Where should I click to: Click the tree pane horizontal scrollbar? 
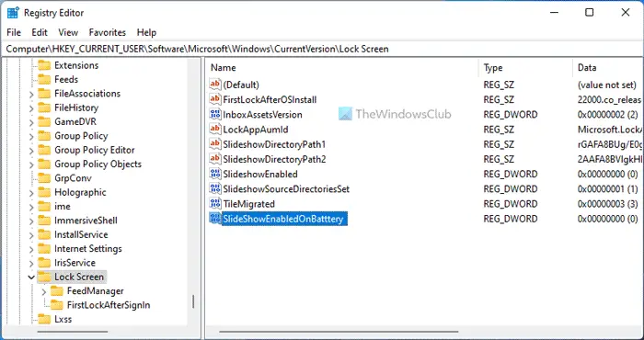coord(73,332)
